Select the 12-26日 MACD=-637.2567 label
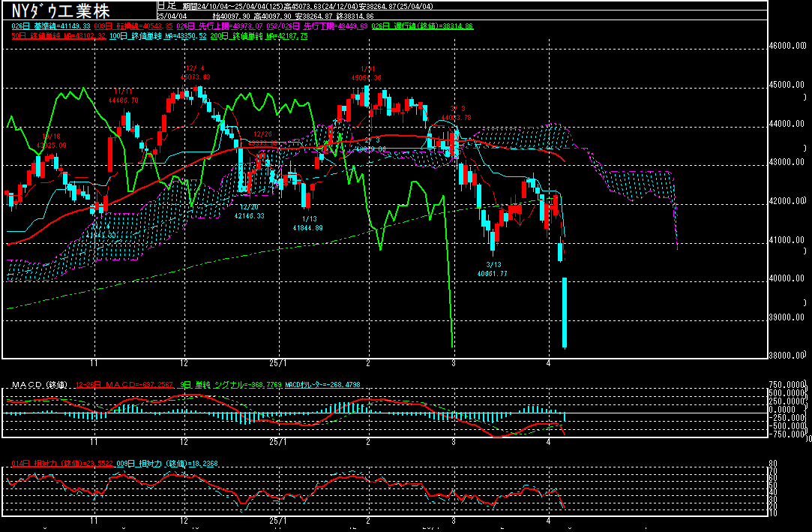812x532 pixels. 124,385
